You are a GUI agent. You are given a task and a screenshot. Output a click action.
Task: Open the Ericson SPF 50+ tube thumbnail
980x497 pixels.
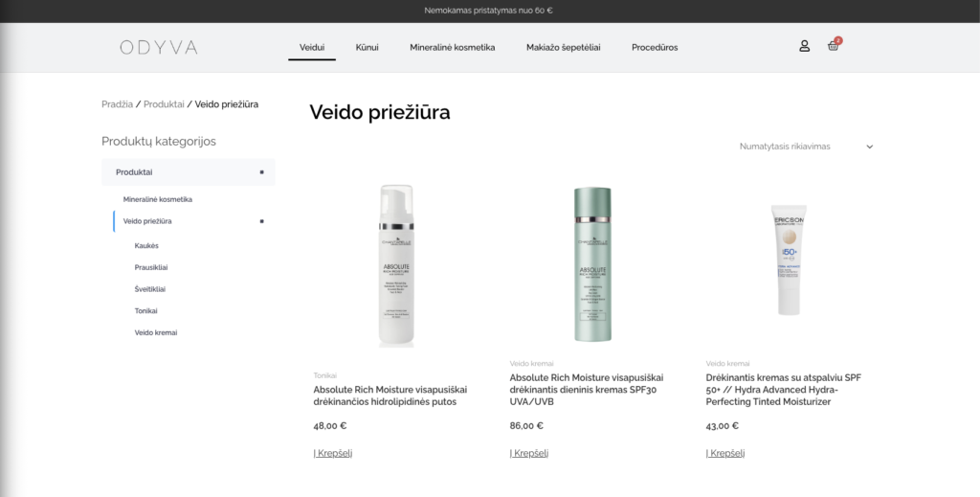[x=789, y=260]
